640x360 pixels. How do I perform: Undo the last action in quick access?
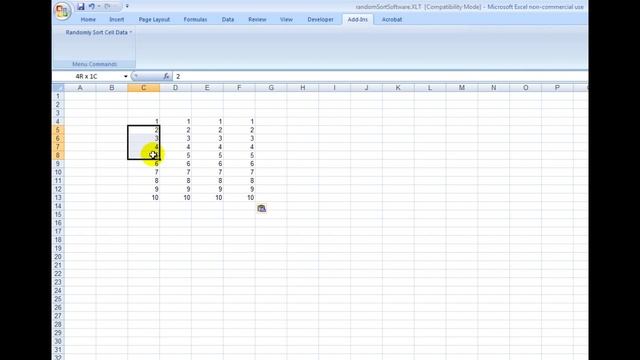pos(92,7)
